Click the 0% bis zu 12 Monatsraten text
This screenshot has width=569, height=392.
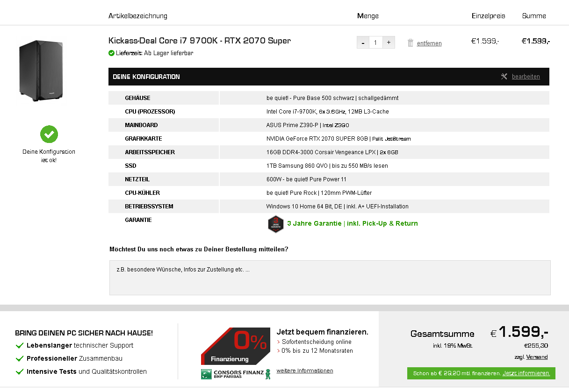pos(317,351)
